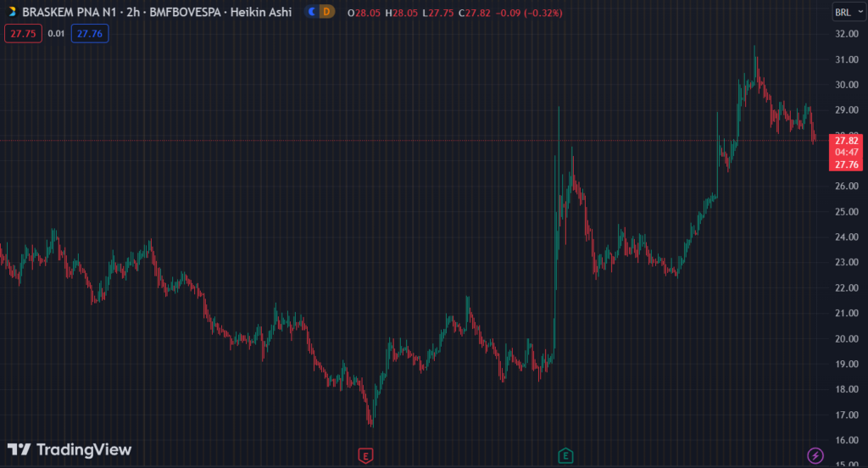Click the orange D delayed data indicator
This screenshot has height=468, width=868.
(326, 12)
